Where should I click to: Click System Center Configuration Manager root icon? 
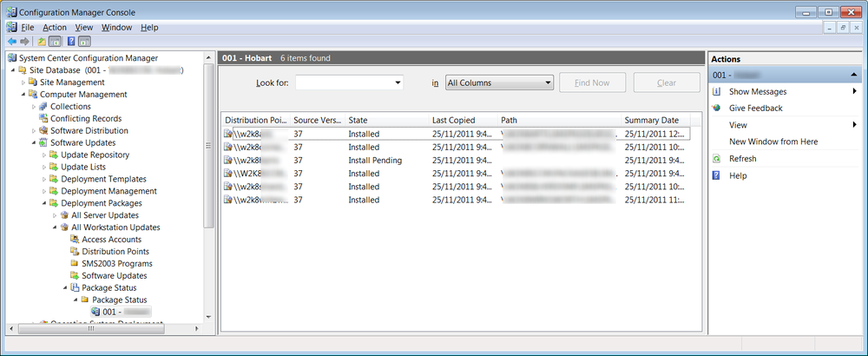pyautogui.click(x=12, y=58)
